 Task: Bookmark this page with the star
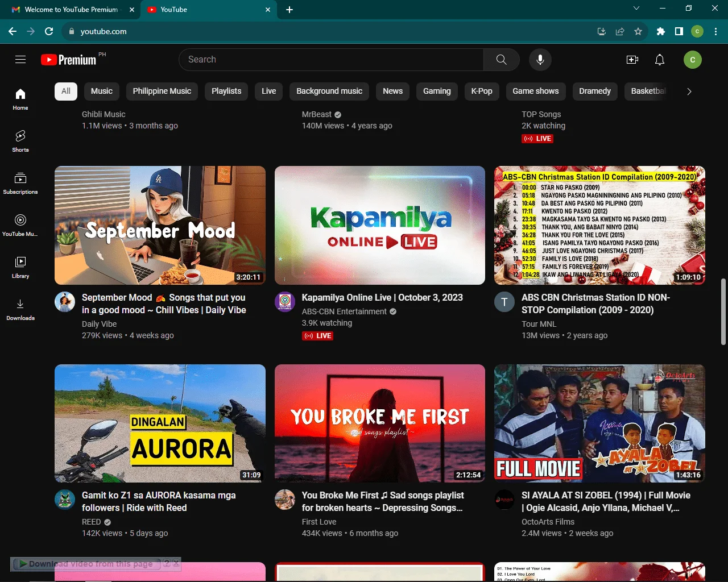click(638, 31)
